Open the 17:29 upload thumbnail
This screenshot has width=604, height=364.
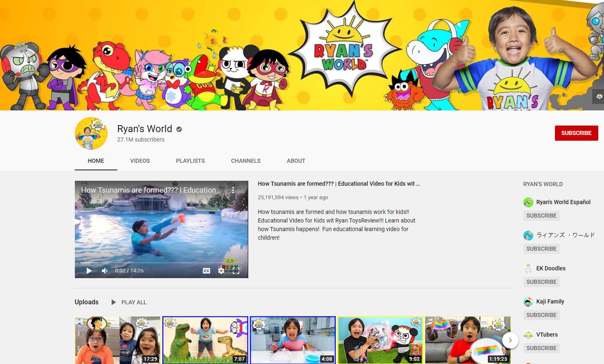click(117, 340)
